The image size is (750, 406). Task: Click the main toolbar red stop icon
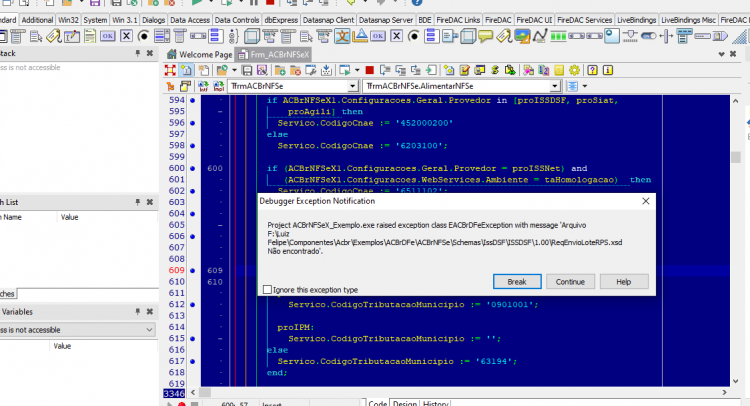(270, 2)
